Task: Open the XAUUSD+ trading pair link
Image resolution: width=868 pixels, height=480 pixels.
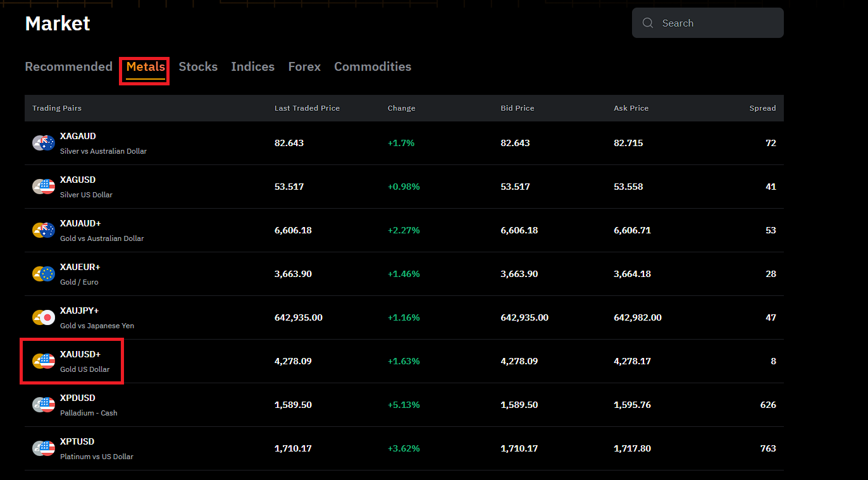Action: (x=80, y=354)
